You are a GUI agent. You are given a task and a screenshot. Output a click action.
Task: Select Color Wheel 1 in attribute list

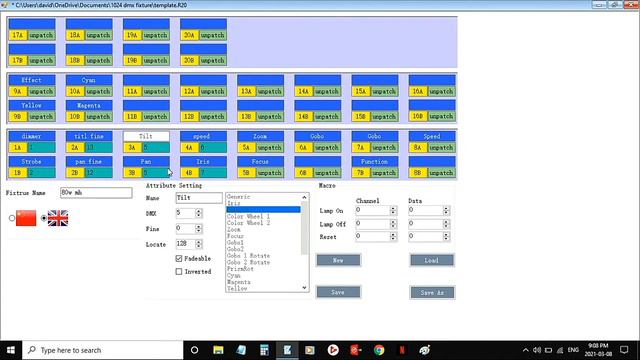[x=248, y=216]
